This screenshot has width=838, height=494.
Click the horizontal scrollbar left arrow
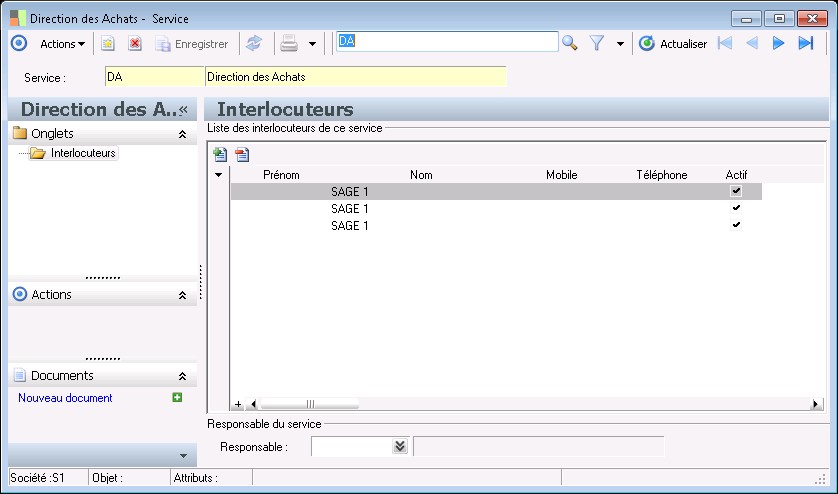pos(253,404)
